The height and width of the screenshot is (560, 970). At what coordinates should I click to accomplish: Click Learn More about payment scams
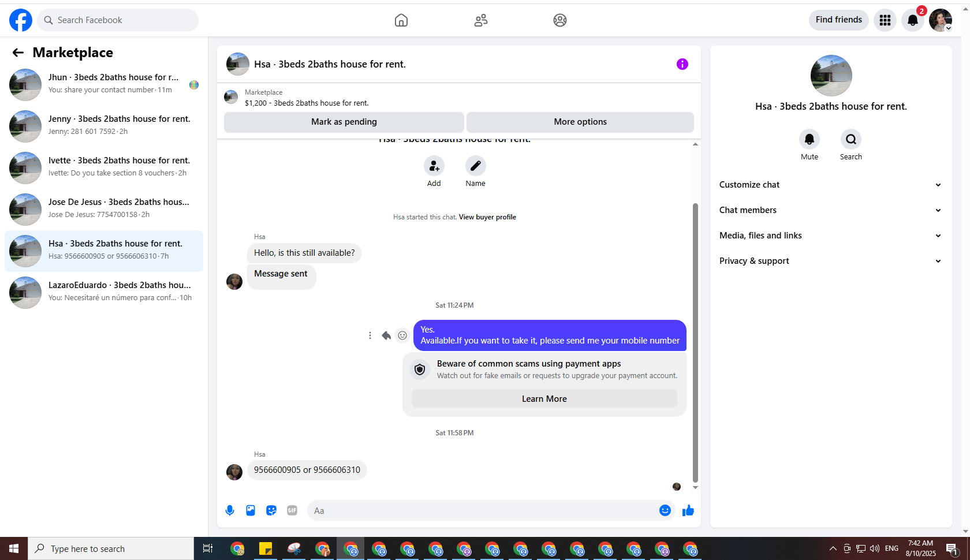[x=544, y=399]
